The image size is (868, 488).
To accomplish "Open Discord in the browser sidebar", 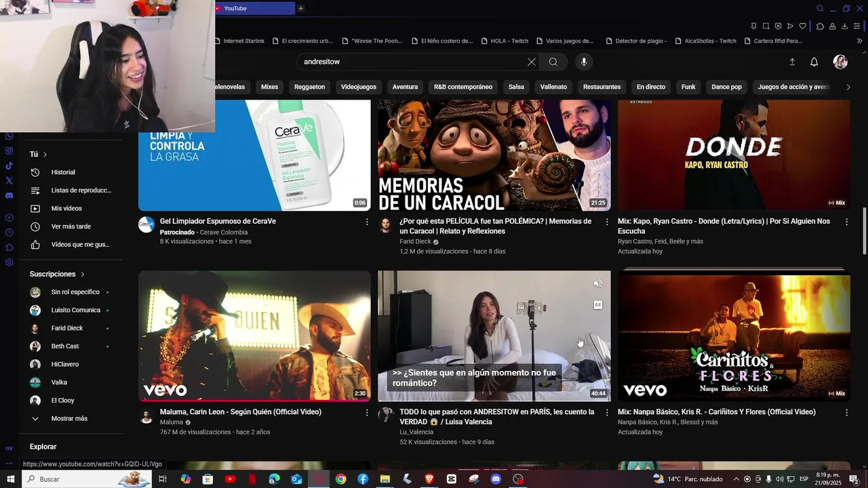I will (9, 195).
